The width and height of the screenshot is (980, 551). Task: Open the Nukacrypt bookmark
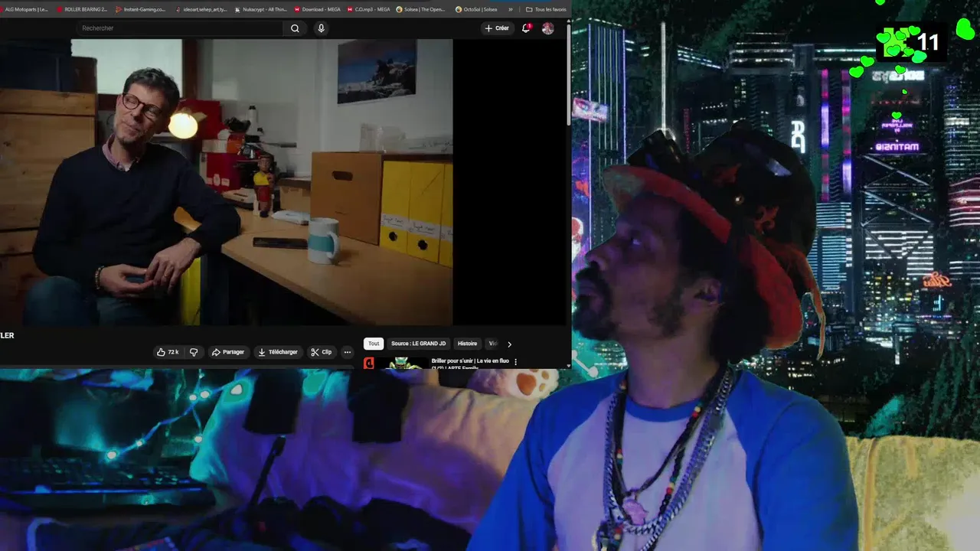point(260,9)
